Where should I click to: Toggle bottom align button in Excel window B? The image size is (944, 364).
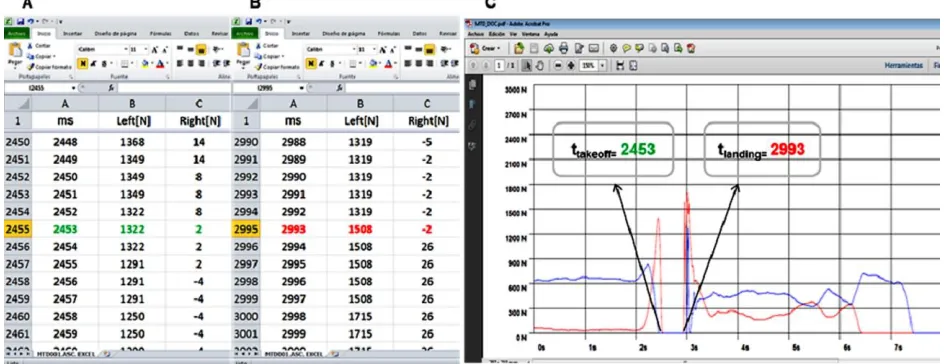pyautogui.click(x=429, y=49)
